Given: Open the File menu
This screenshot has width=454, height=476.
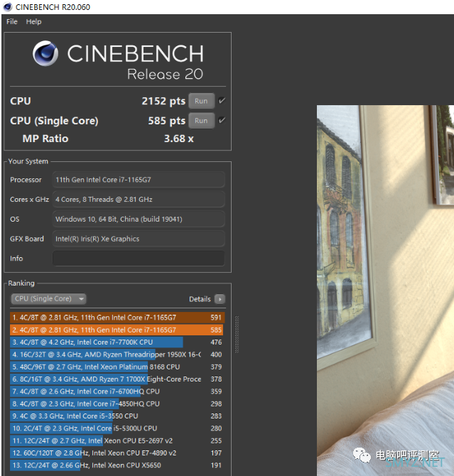Looking at the screenshot, I should pos(12,21).
